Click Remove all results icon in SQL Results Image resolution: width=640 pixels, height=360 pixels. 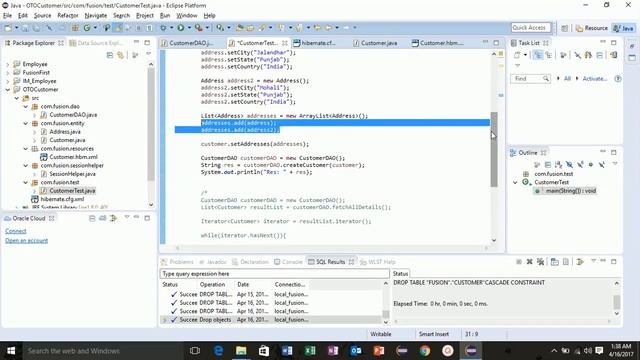(x=540, y=262)
